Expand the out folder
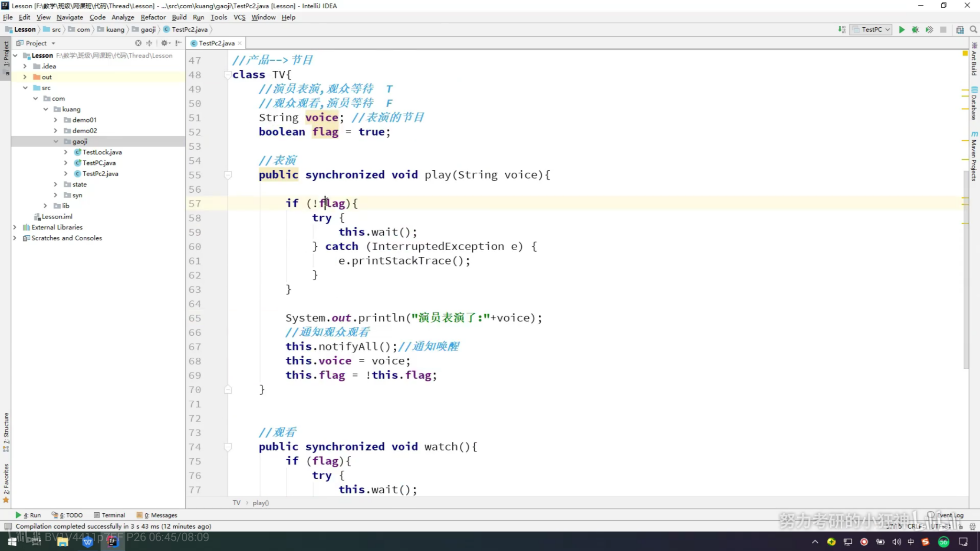980x551 pixels. (x=25, y=77)
